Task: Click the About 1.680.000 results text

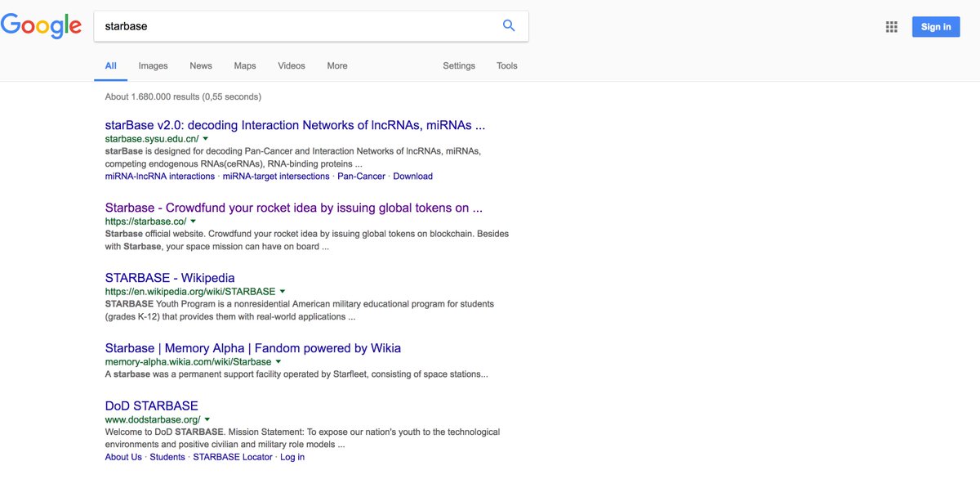Action: 183,96
